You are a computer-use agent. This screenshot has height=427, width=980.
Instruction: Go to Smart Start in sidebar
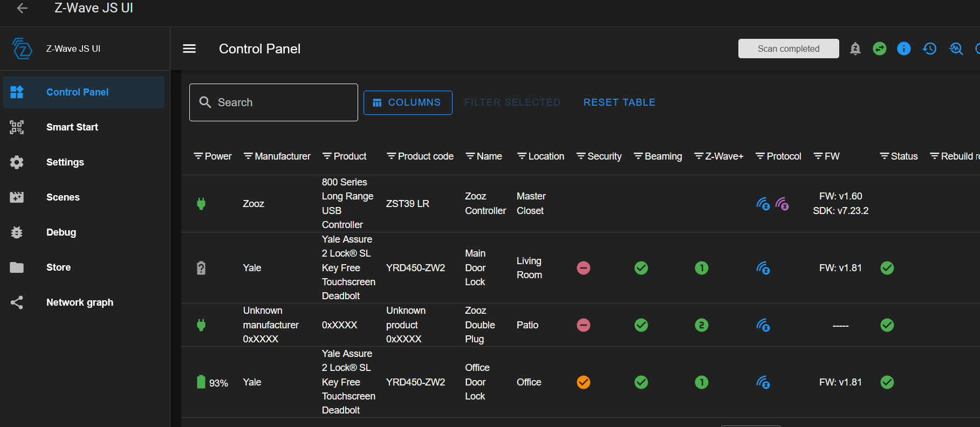pyautogui.click(x=72, y=127)
